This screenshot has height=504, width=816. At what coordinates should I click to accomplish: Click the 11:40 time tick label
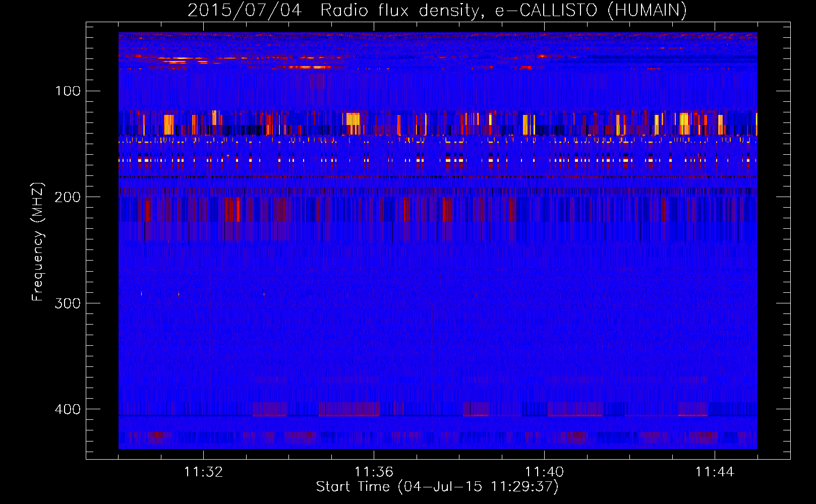click(x=544, y=472)
